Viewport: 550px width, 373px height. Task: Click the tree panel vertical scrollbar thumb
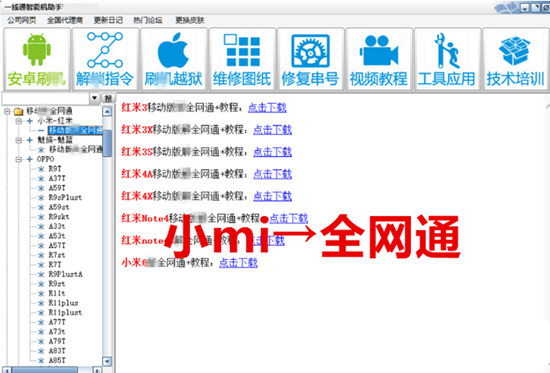tap(107, 143)
